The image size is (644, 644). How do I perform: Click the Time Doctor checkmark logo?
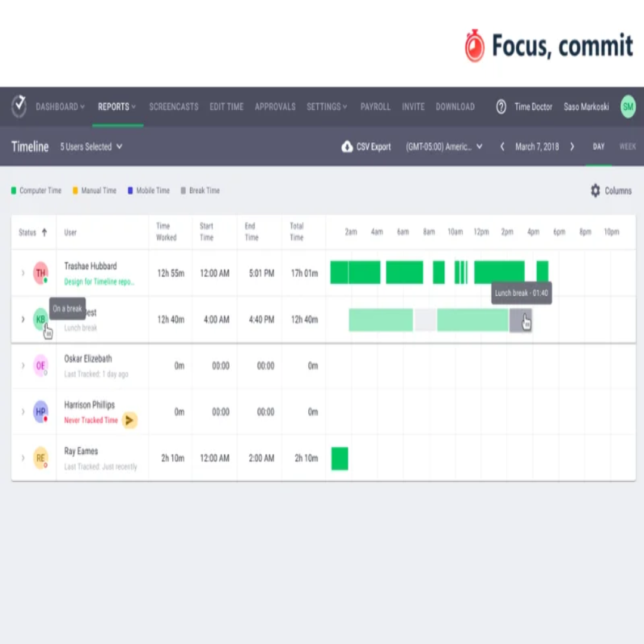[18, 106]
